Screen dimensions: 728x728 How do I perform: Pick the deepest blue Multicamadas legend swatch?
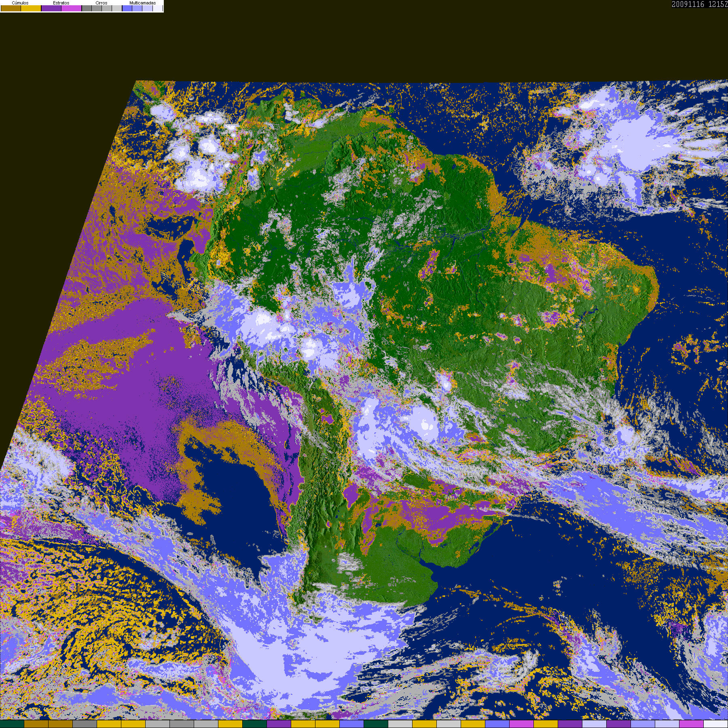click(x=127, y=8)
